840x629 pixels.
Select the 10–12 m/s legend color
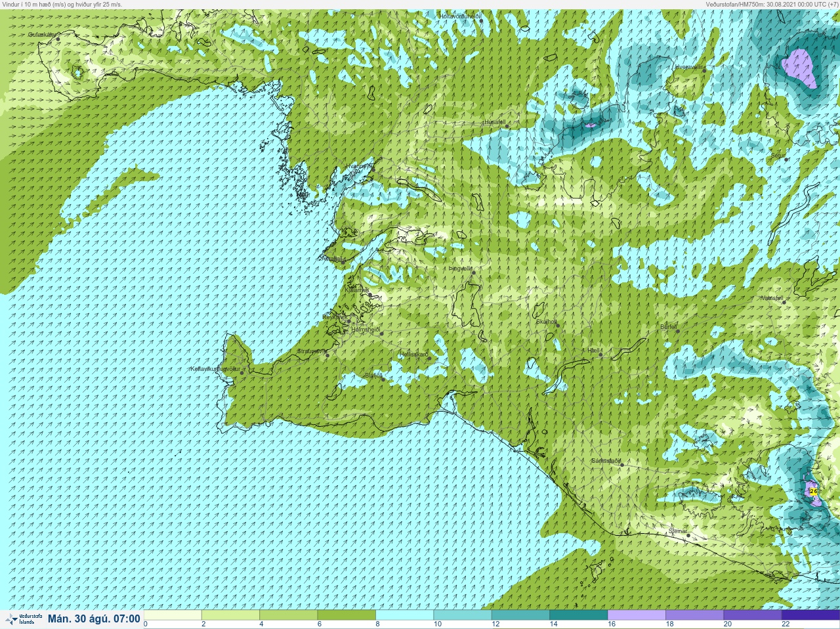[x=463, y=615]
